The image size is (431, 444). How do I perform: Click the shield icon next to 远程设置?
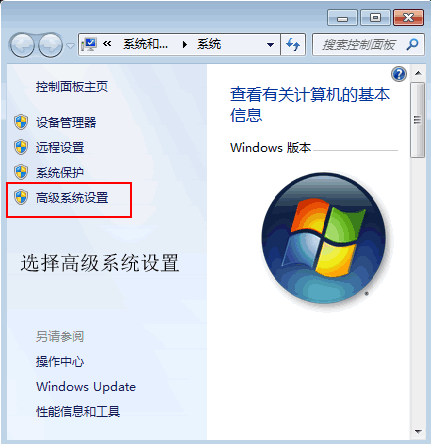(21, 147)
